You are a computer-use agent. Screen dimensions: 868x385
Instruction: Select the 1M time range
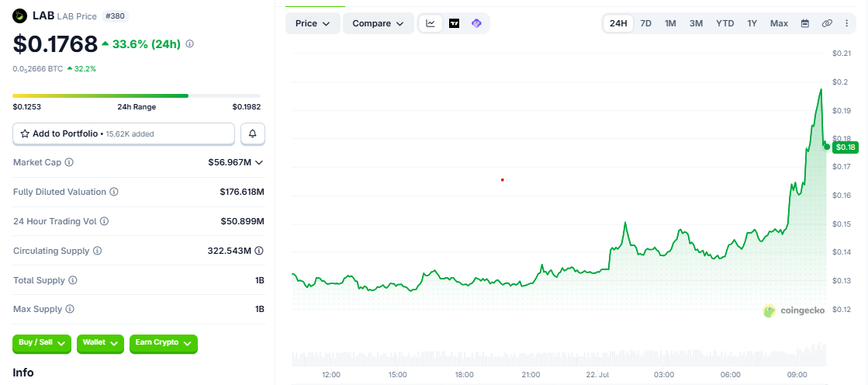point(670,23)
